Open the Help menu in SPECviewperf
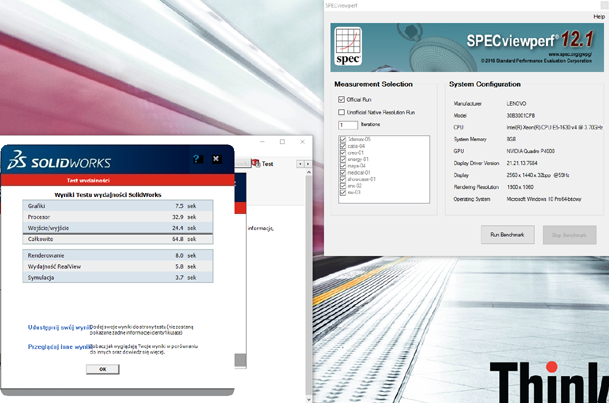Viewport: 609px width, 403px height. tap(599, 16)
